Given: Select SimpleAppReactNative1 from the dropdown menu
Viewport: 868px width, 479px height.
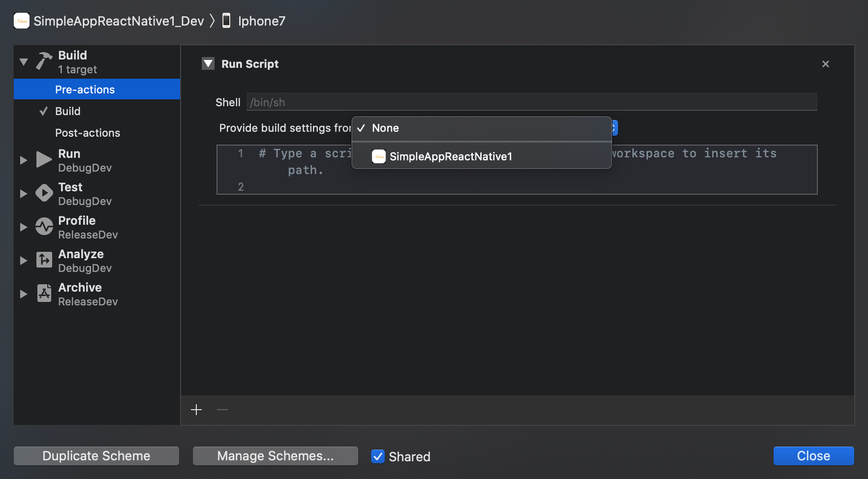Looking at the screenshot, I should point(450,157).
